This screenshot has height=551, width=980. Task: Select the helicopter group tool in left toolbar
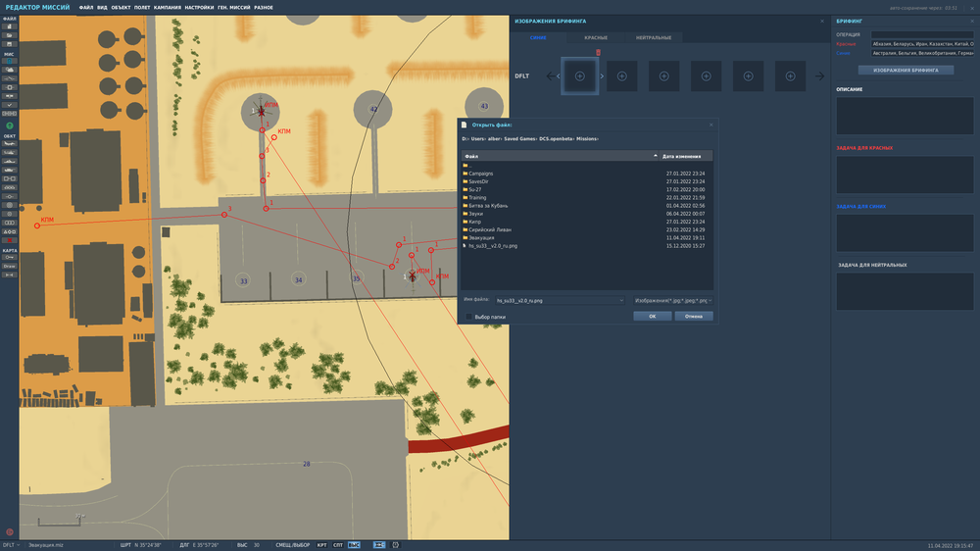10,152
